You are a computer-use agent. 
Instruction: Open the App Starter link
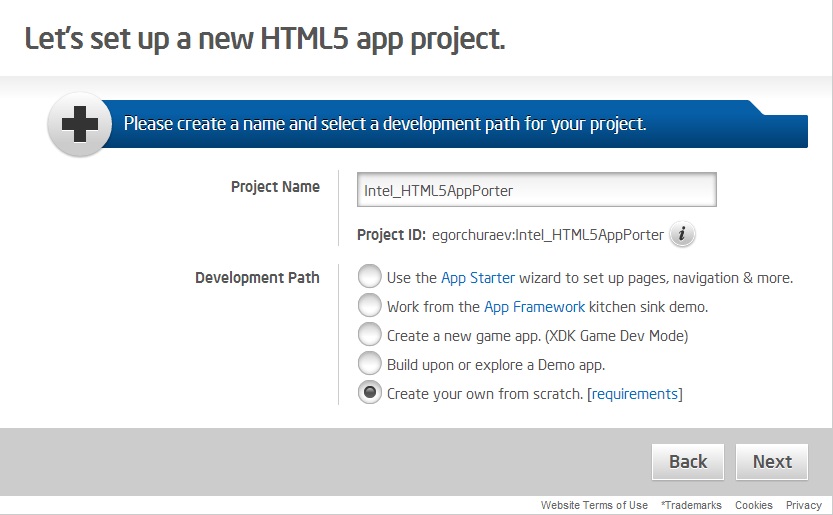pyautogui.click(x=478, y=278)
